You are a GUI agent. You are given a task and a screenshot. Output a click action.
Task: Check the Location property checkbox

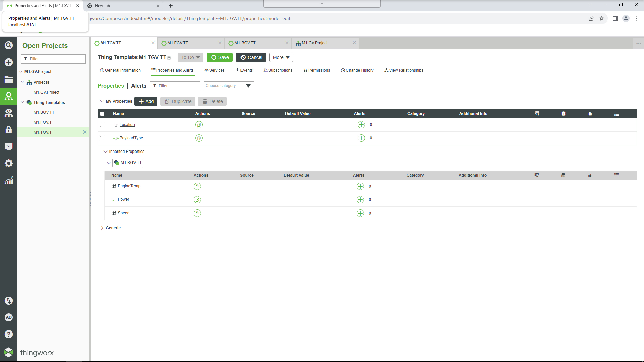[x=102, y=125]
